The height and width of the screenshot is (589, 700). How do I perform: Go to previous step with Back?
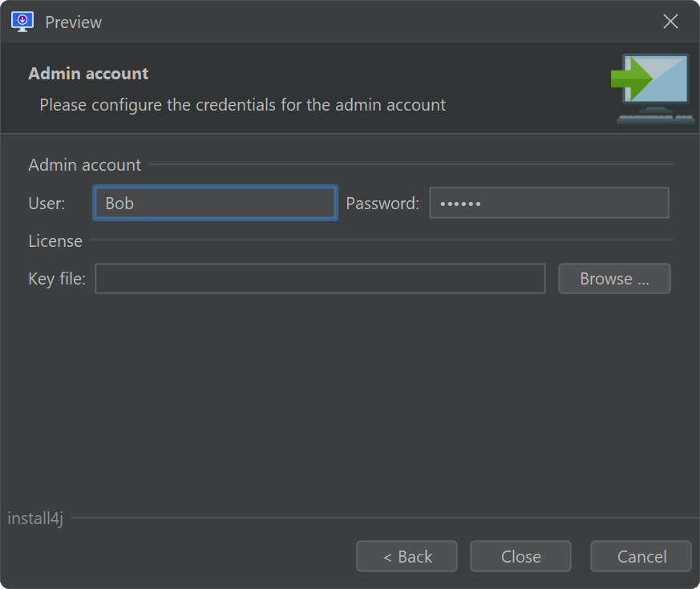407,556
